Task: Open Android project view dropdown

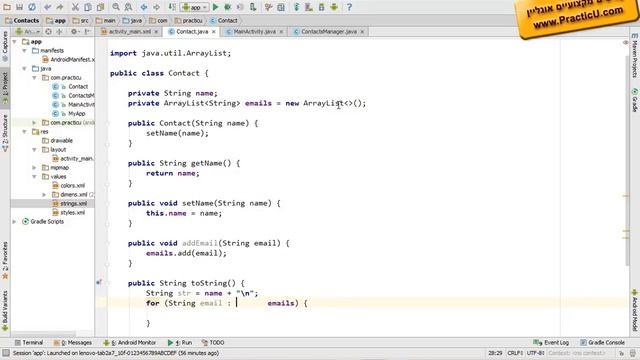Action: 27,31
